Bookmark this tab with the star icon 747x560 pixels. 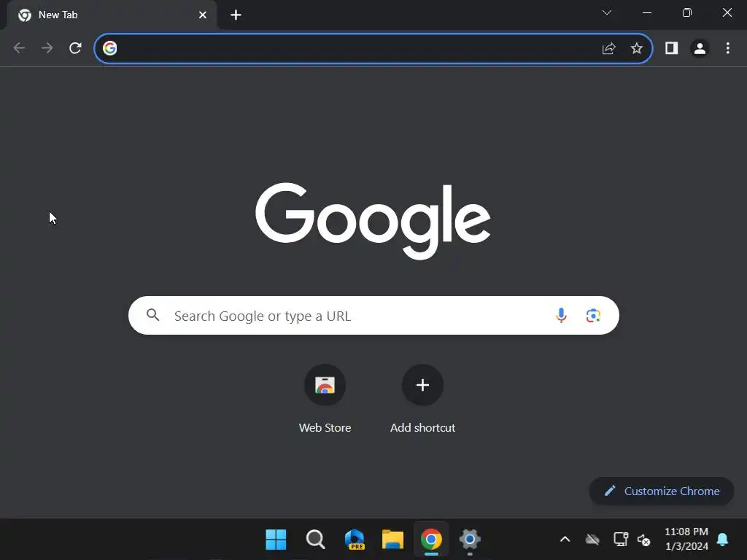[636, 48]
